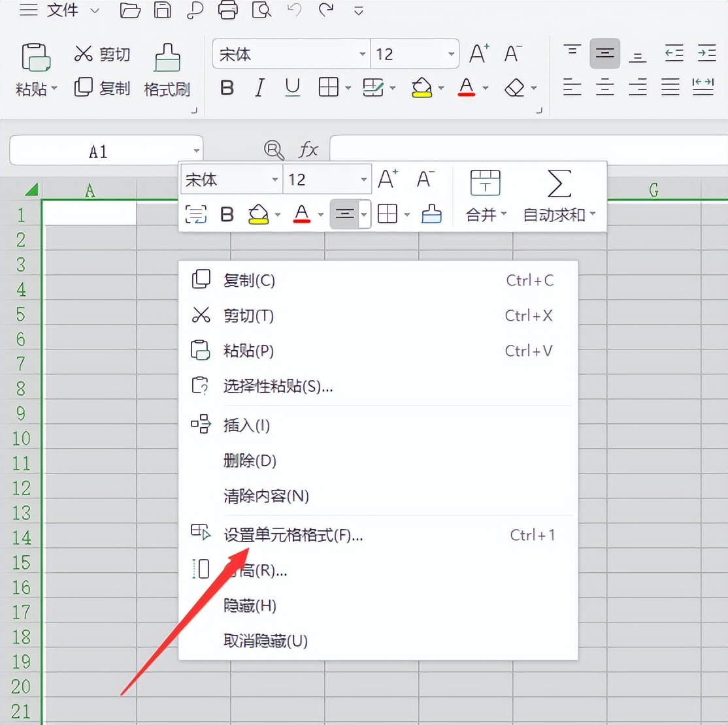Click the ribbon borders icon
Screen dimensions: 728x725
[x=328, y=88]
